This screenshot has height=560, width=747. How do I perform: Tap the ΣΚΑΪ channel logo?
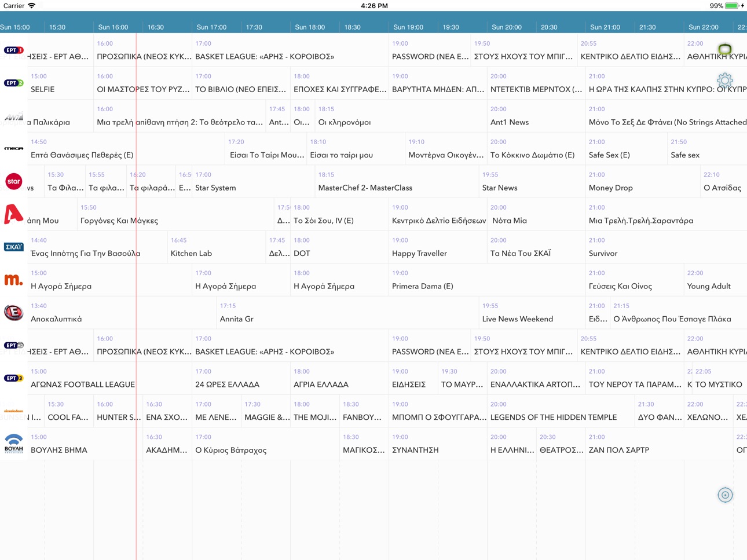coord(13,247)
